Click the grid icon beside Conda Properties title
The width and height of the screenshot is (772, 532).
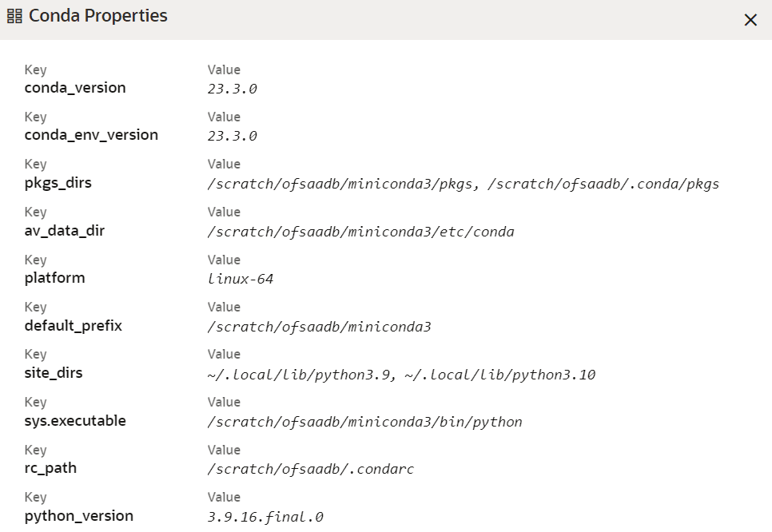pyautogui.click(x=14, y=15)
